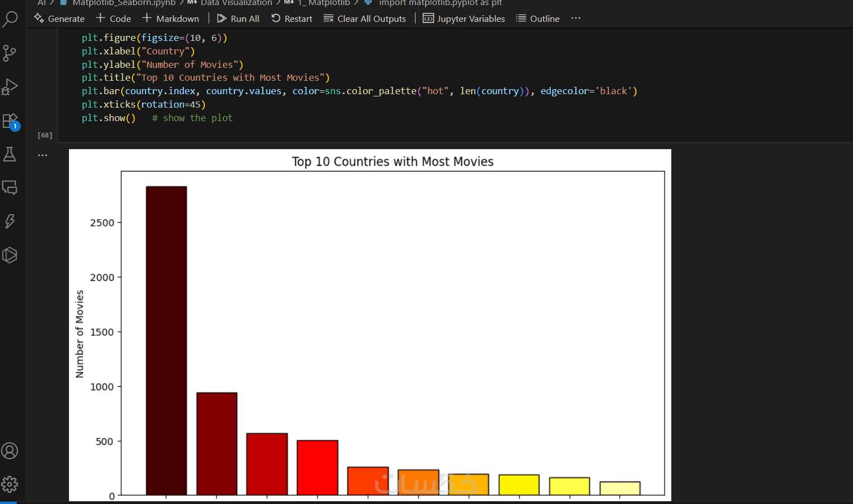Click the tallest dark maroon bar in chart
Image resolution: width=853 pixels, height=504 pixels.
pyautogui.click(x=167, y=341)
